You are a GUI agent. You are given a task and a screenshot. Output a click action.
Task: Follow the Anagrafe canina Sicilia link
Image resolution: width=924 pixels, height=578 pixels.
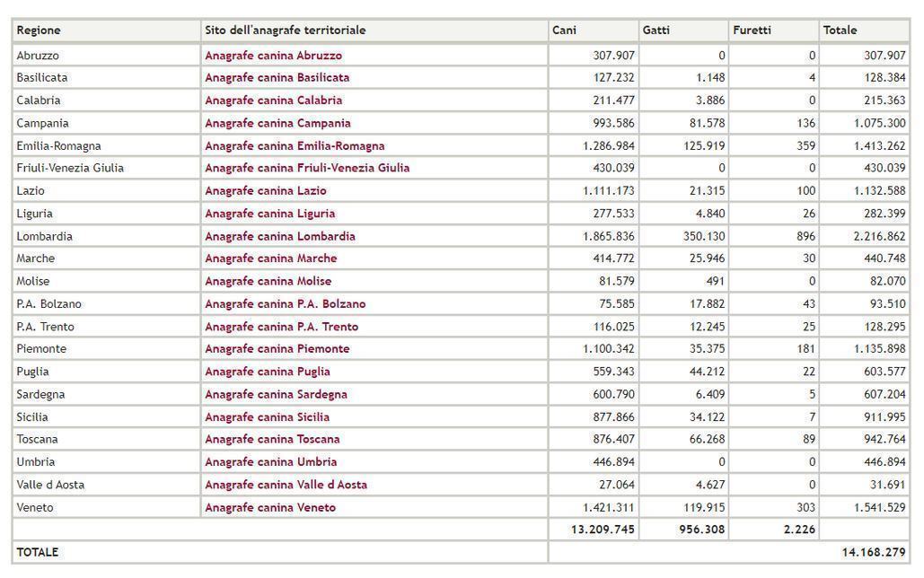(x=267, y=417)
